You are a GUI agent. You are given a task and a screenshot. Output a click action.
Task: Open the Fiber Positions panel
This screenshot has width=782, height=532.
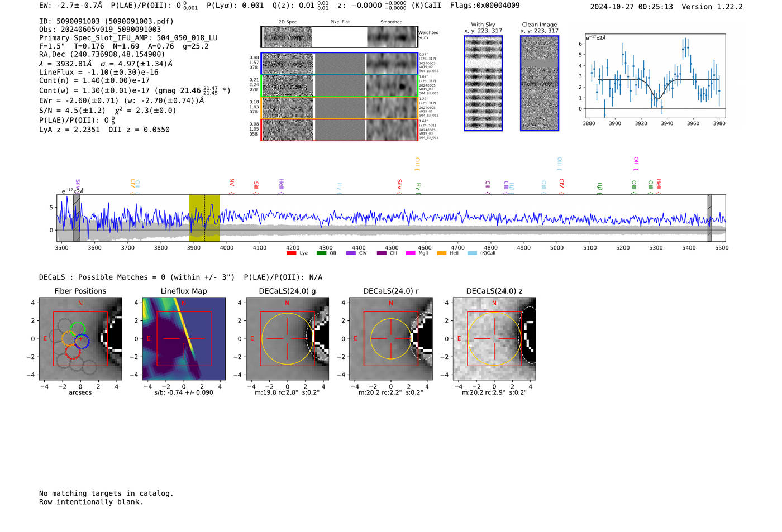(x=80, y=338)
